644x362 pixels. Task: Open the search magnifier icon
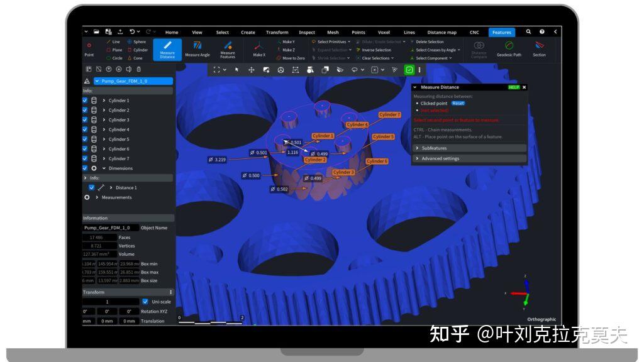[528, 31]
